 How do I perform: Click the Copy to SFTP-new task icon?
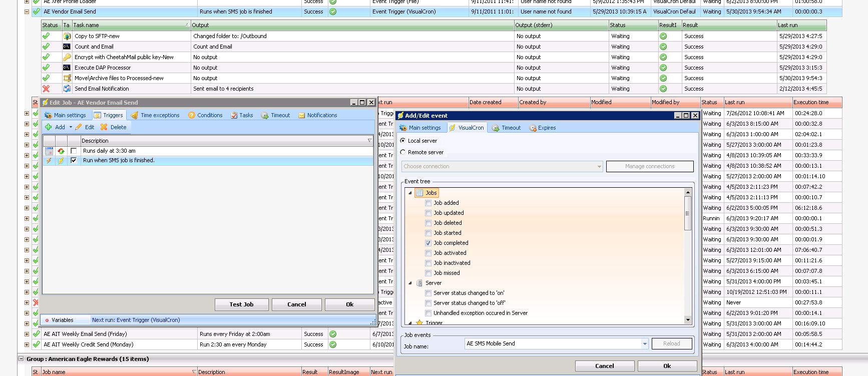67,36
